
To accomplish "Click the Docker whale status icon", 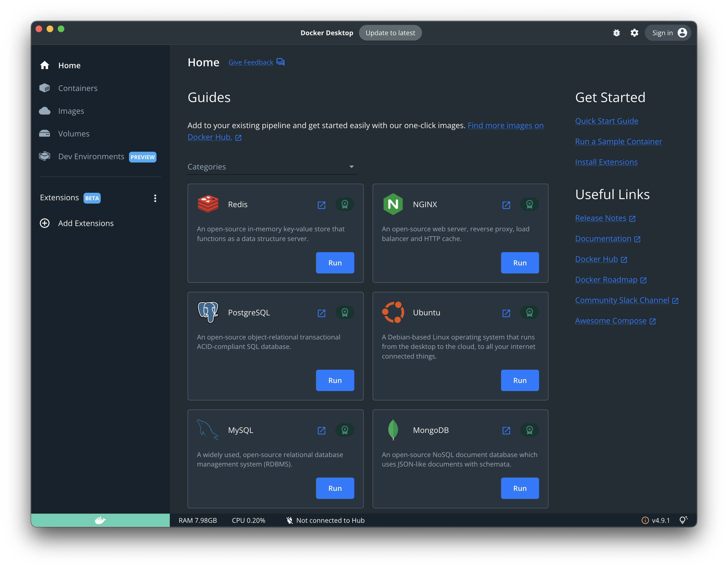I will pos(100,520).
